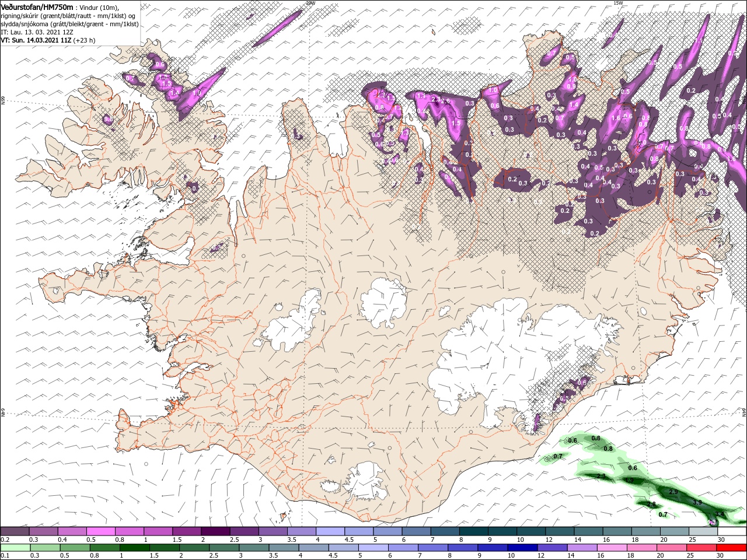The image size is (747, 560).
Task: Click the white 30 mm snow swatch
Action: coord(732,531)
